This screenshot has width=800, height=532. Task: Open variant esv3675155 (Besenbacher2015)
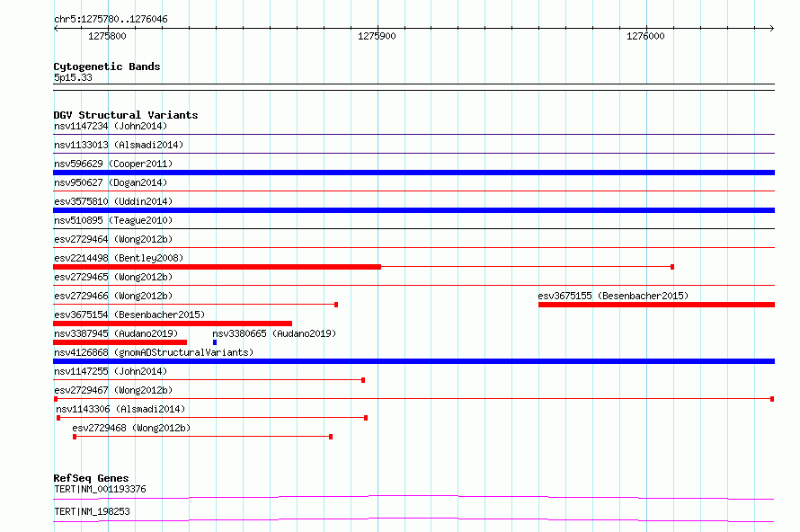point(613,296)
